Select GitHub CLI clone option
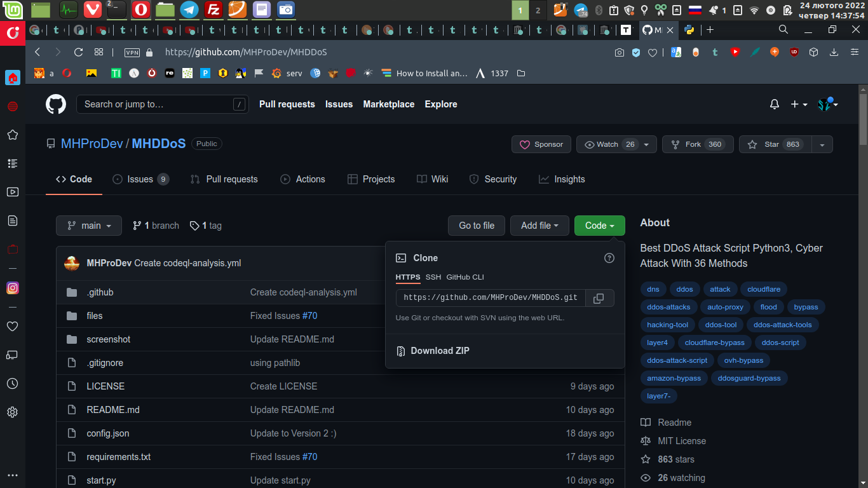 click(465, 277)
